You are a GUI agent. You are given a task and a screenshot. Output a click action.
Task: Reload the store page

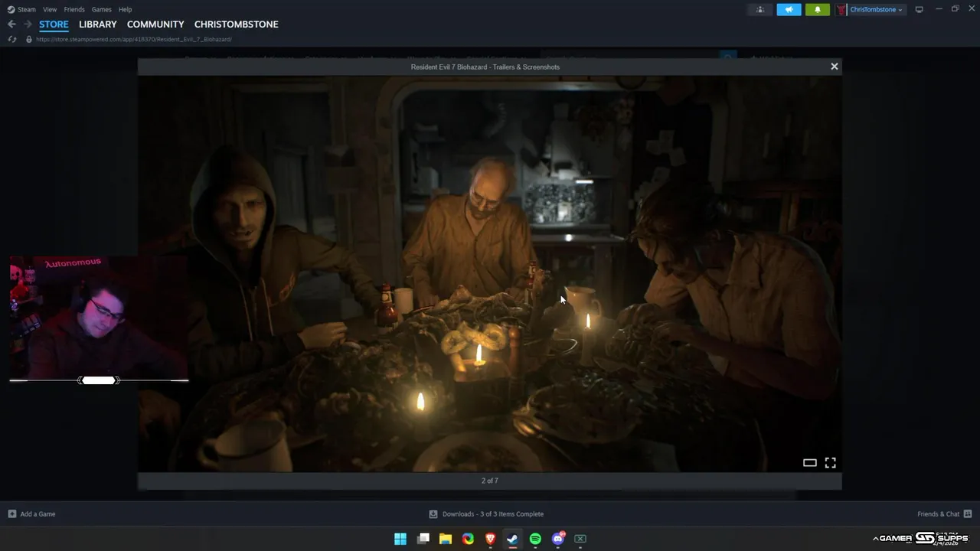coord(11,39)
